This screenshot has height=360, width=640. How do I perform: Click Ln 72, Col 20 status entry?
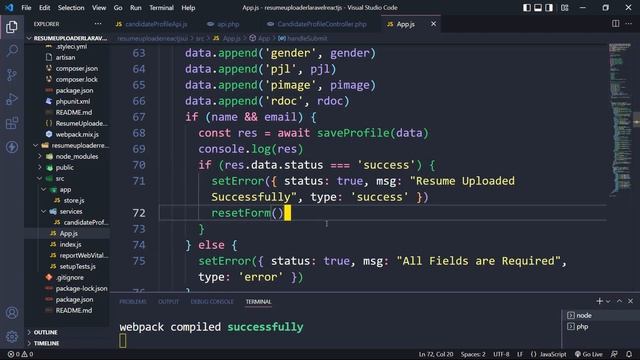[x=436, y=354]
